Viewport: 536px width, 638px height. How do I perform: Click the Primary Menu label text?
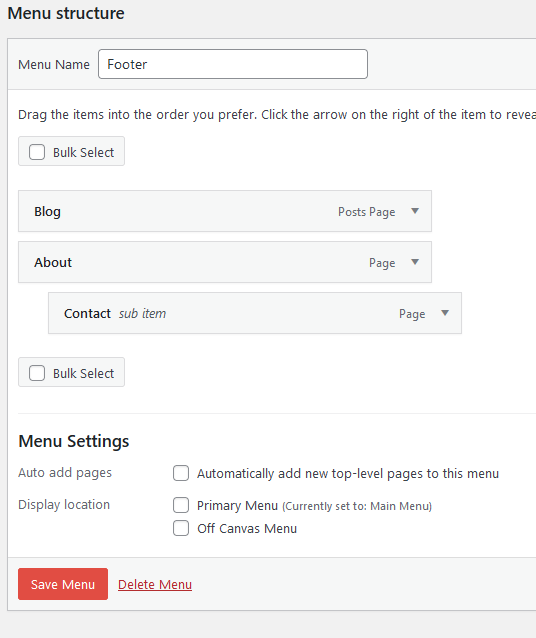tap(237, 505)
